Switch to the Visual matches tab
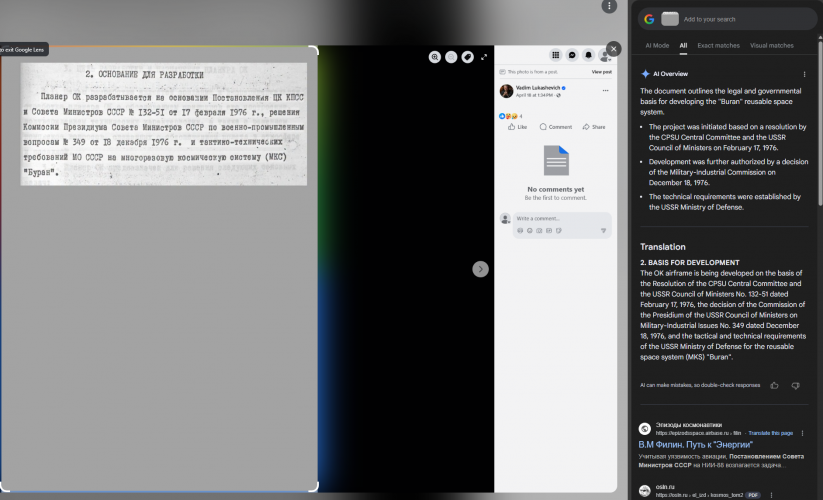823x500 pixels. click(x=771, y=45)
